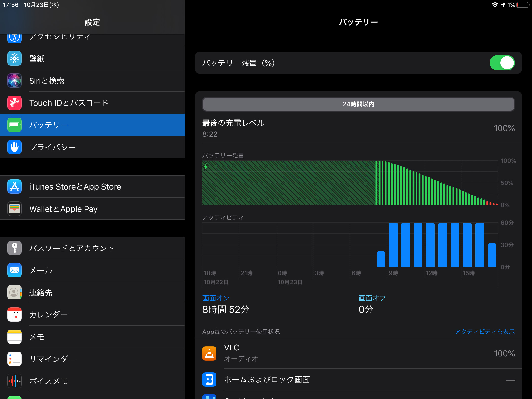This screenshot has height=399, width=532.
Task: Click the ホームおよびロック画面 device icon
Action: pos(209,380)
